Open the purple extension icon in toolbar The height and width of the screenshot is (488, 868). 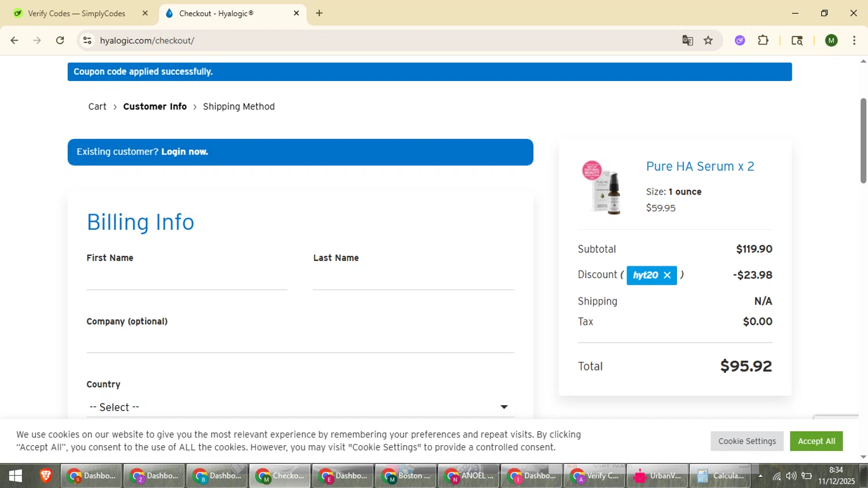(740, 41)
